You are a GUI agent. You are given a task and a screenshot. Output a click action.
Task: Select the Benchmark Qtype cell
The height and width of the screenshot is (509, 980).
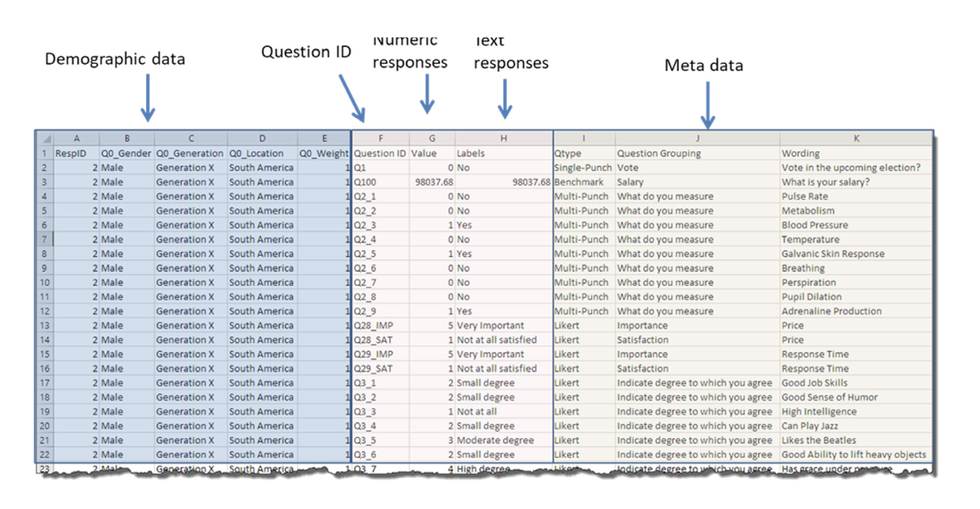click(584, 182)
